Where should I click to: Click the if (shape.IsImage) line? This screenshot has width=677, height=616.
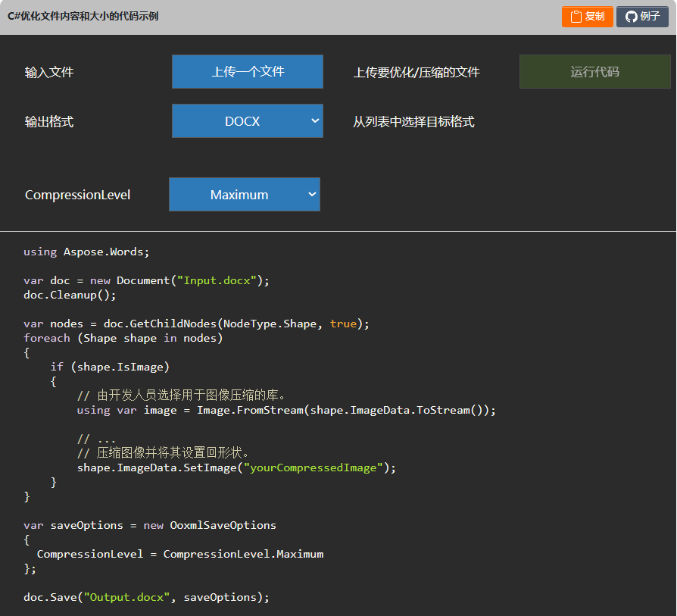coord(110,367)
